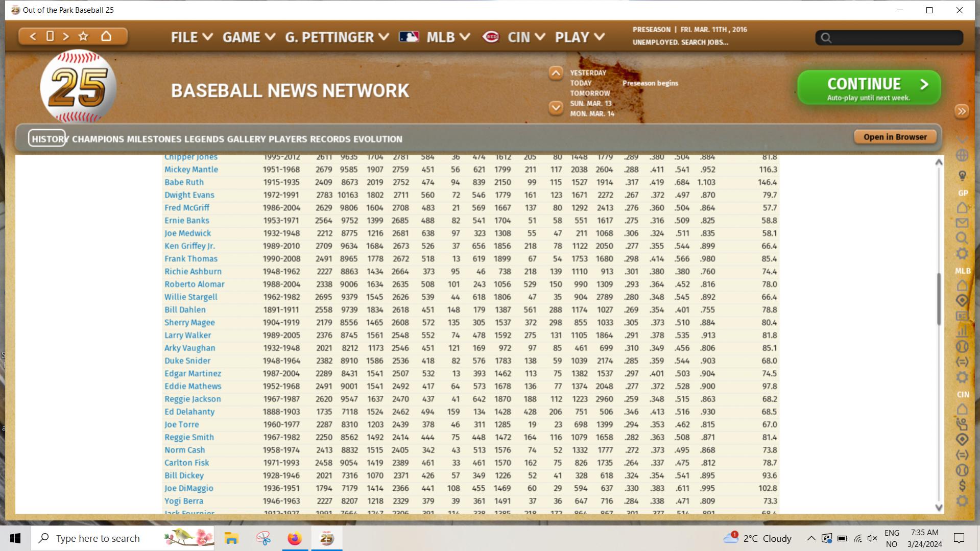Open the mail envelope icon under GP

coord(962,223)
